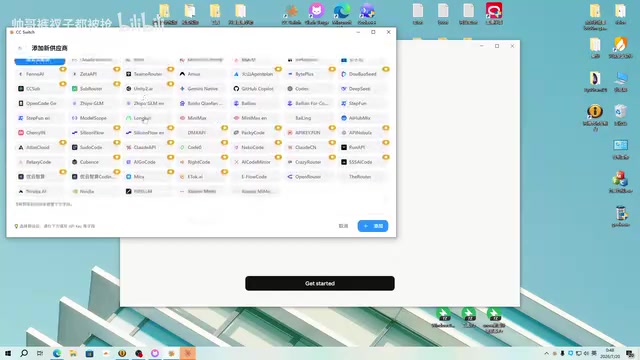Launch Microsoft Edge from the taskbar
Screen dimensions: 640x360
coord(57,353)
